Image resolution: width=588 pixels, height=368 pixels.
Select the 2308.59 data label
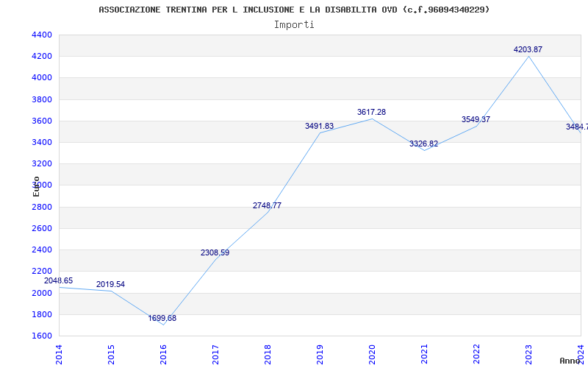[x=215, y=253]
